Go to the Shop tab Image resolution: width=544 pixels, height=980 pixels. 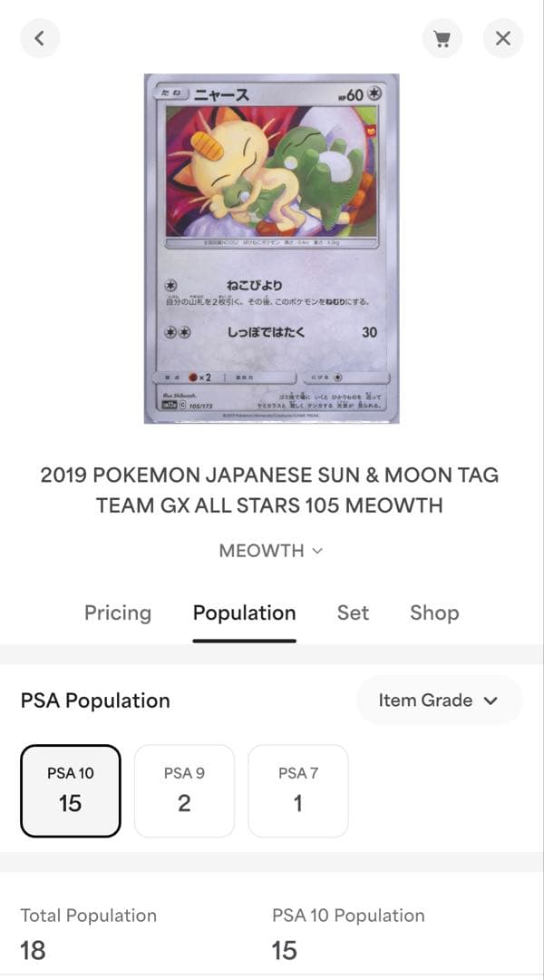tap(434, 613)
